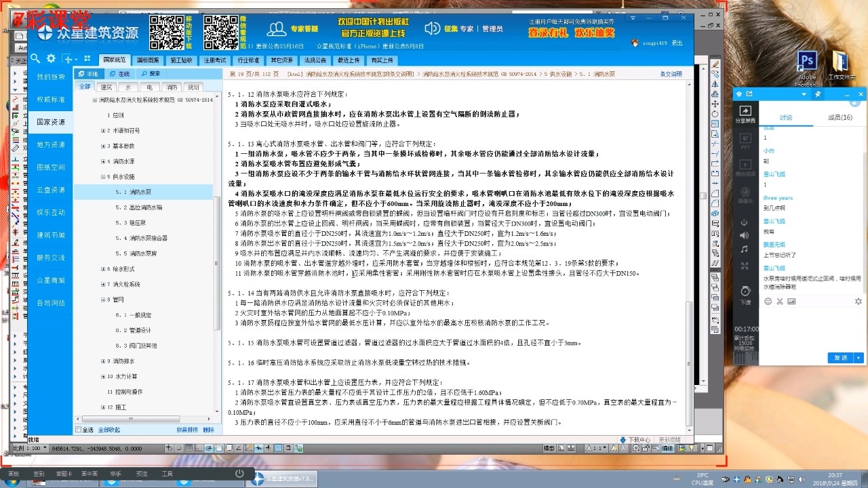The image size is (868, 488).
Task: Open the chat settings gear icon
Action: [859, 301]
